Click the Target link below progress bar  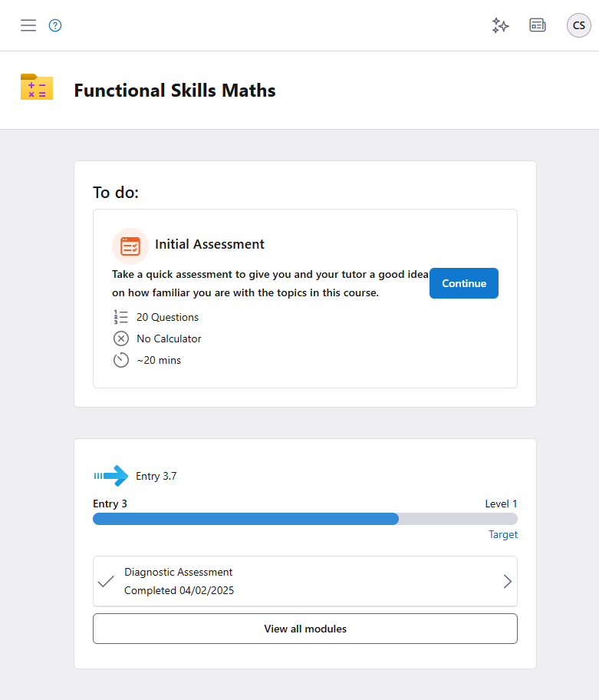point(503,534)
